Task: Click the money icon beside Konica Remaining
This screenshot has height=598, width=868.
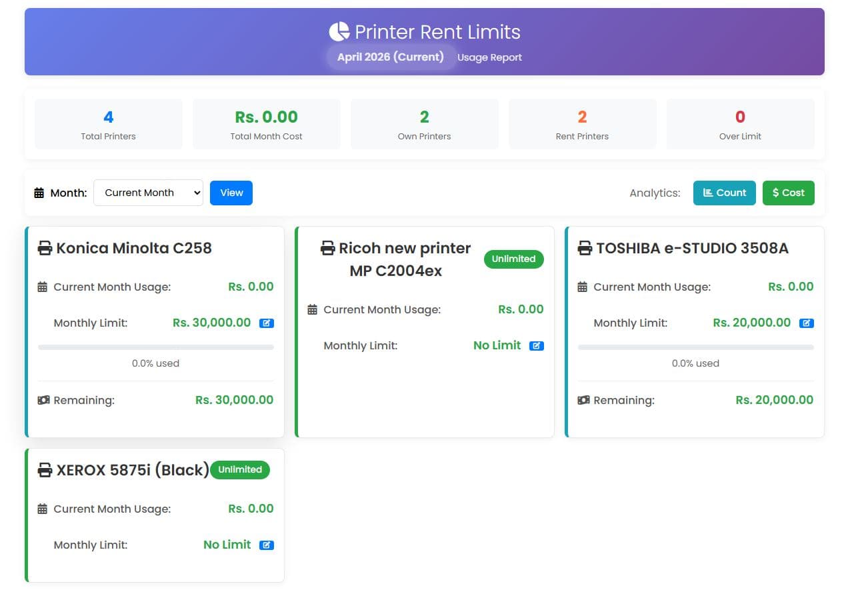Action: tap(43, 400)
